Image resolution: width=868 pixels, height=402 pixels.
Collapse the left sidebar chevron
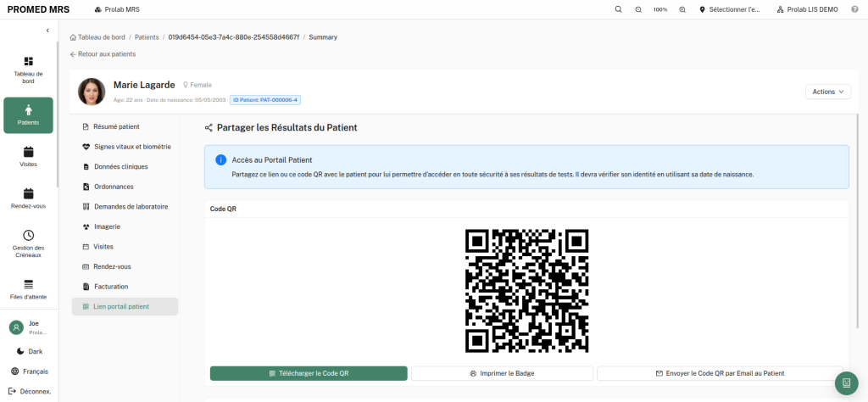(47, 31)
